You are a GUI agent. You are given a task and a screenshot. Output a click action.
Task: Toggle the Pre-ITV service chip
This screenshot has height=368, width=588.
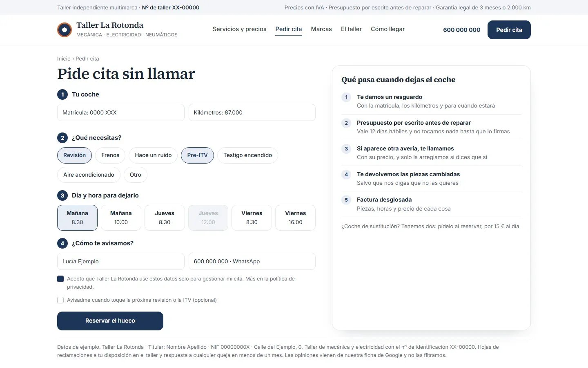click(197, 155)
